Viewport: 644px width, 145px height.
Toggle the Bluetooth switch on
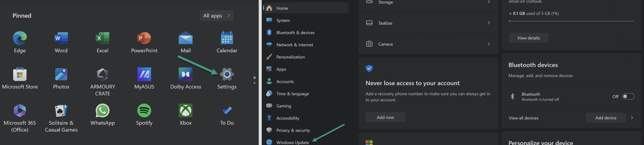pyautogui.click(x=628, y=96)
